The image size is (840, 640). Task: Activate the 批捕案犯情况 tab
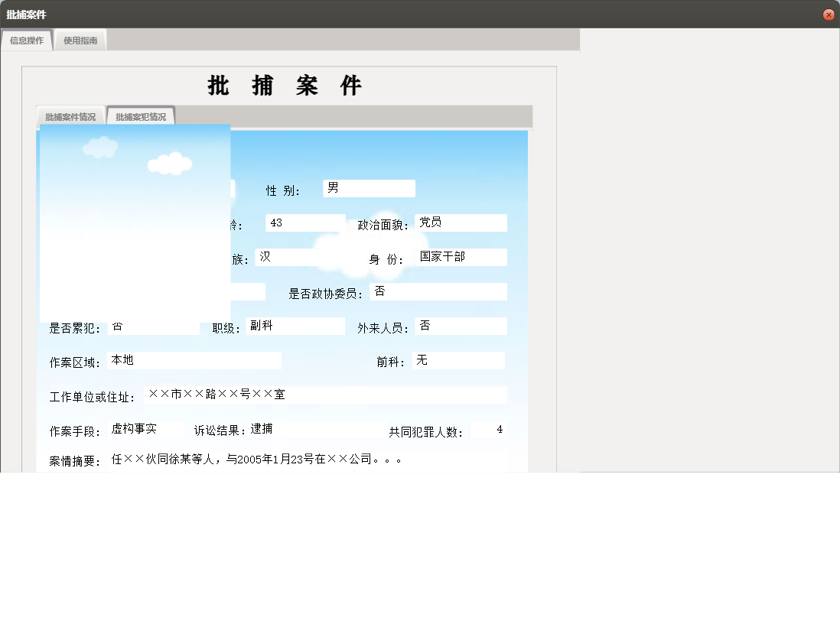[x=141, y=115]
